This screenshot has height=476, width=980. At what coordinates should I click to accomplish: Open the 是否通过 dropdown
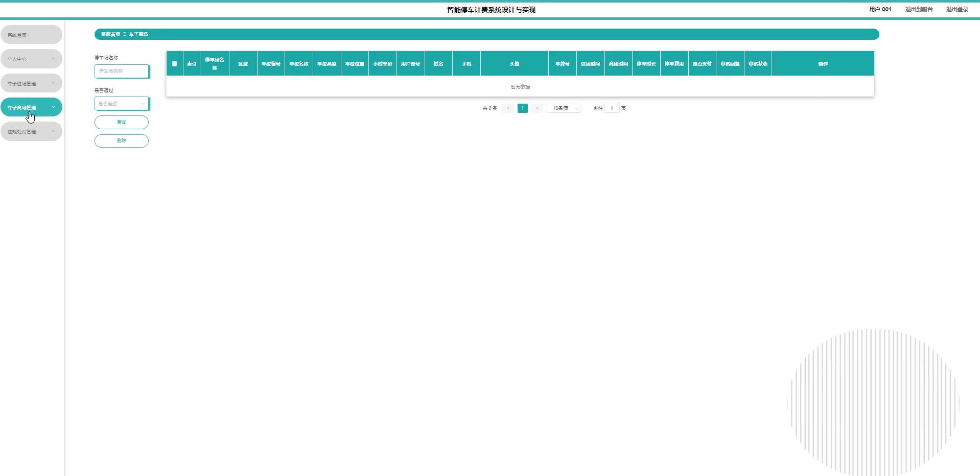(122, 104)
